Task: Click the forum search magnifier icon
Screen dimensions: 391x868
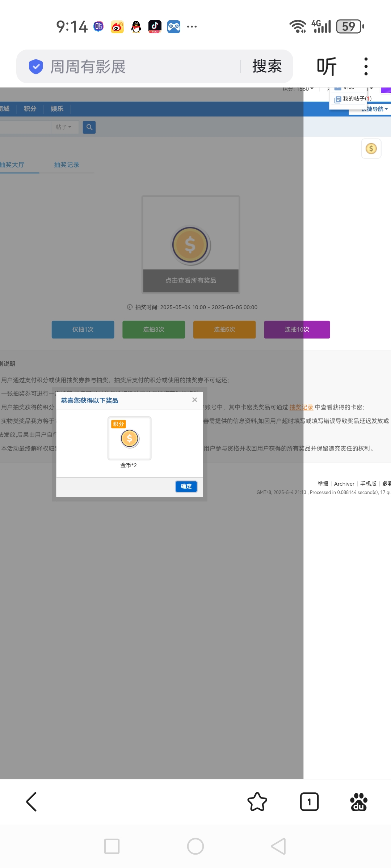Action: 89,127
